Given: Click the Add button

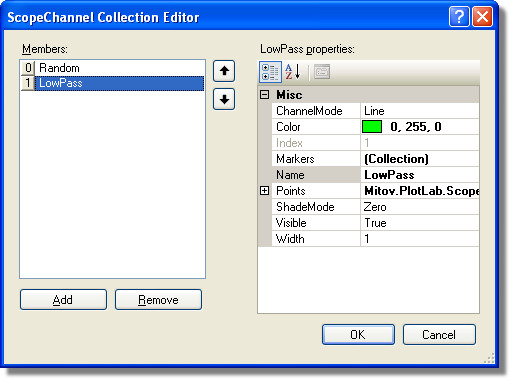Looking at the screenshot, I should 63,300.
